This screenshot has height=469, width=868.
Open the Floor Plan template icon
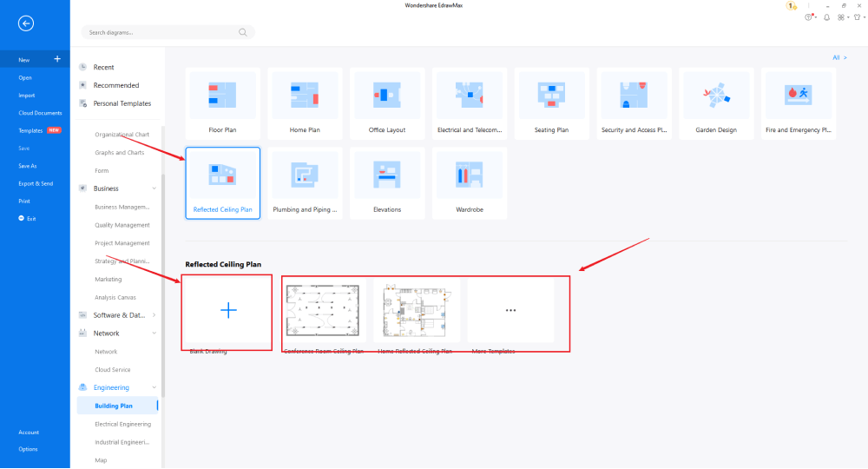[x=222, y=96]
